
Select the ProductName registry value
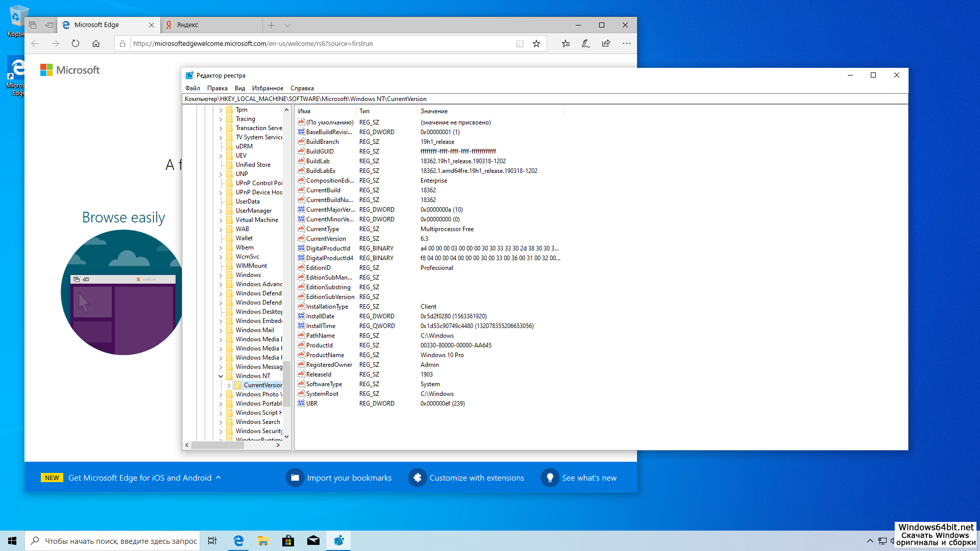click(x=325, y=355)
